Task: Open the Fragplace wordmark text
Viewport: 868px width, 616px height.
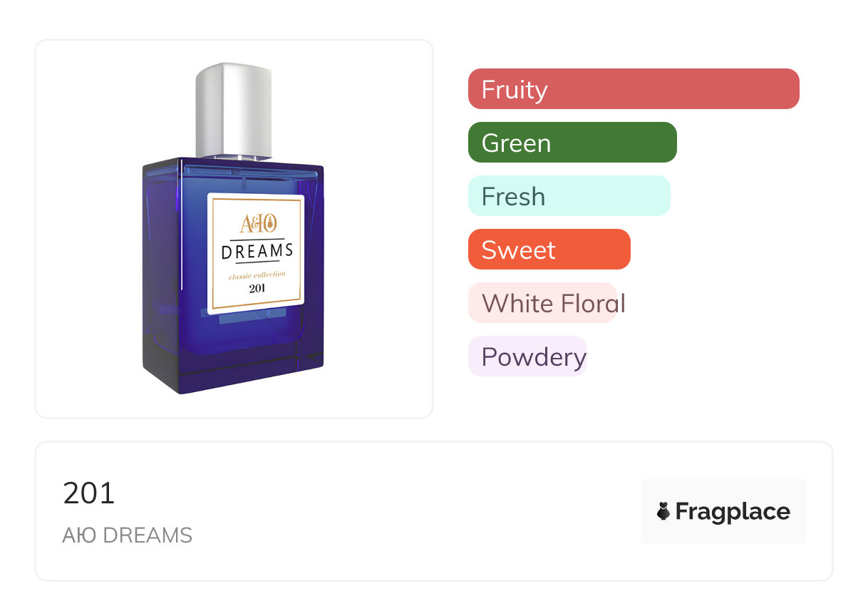Action: point(733,512)
